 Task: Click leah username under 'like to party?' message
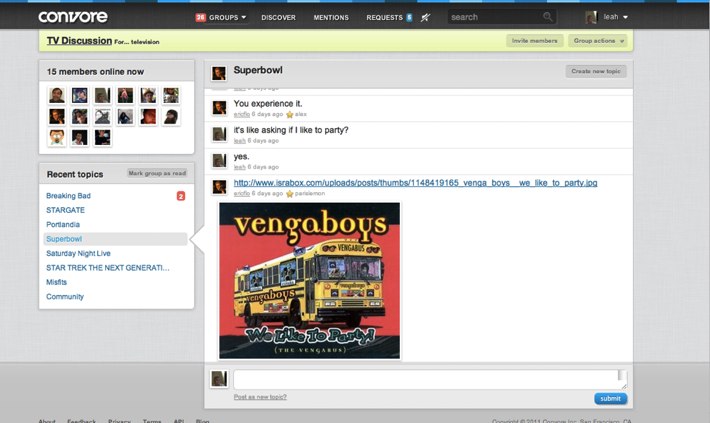coord(240,141)
